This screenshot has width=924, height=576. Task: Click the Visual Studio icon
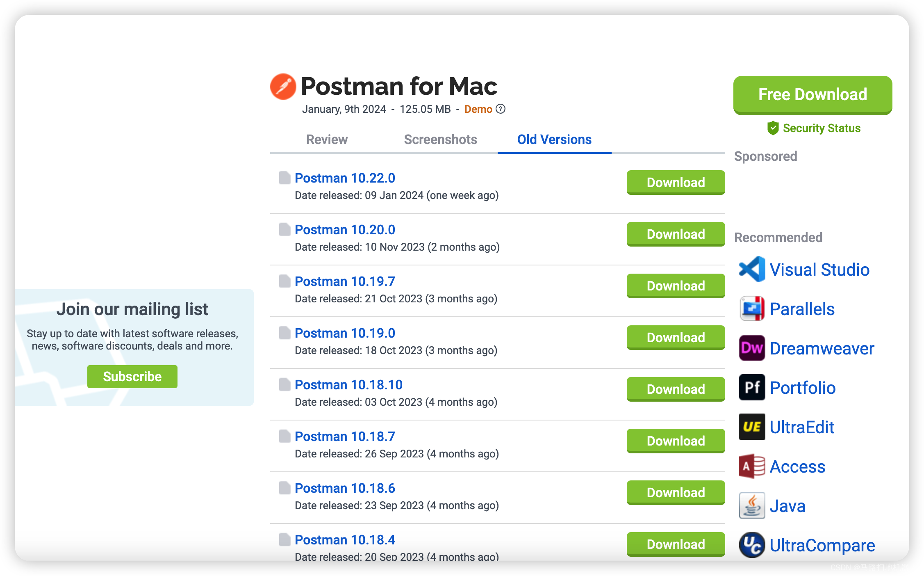click(x=752, y=270)
